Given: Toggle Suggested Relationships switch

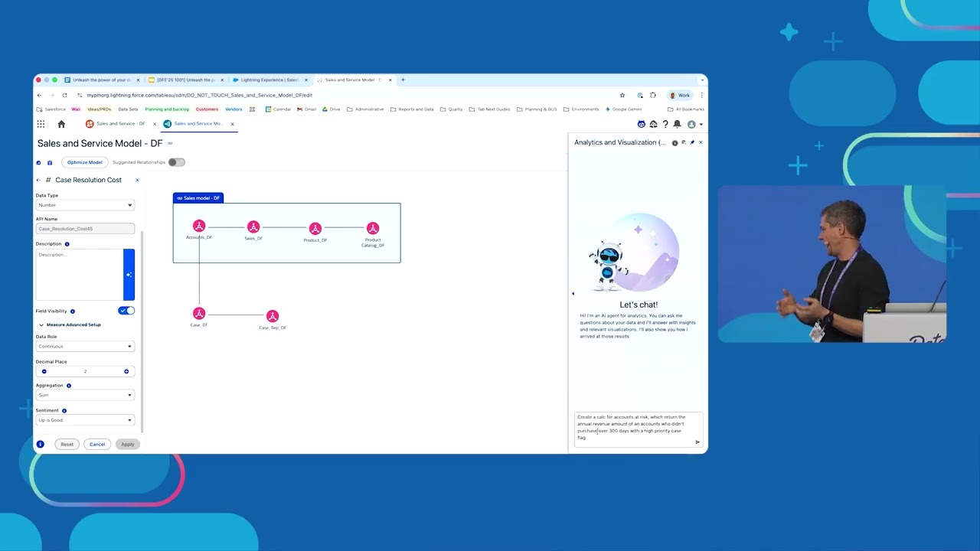Looking at the screenshot, I should click(176, 162).
